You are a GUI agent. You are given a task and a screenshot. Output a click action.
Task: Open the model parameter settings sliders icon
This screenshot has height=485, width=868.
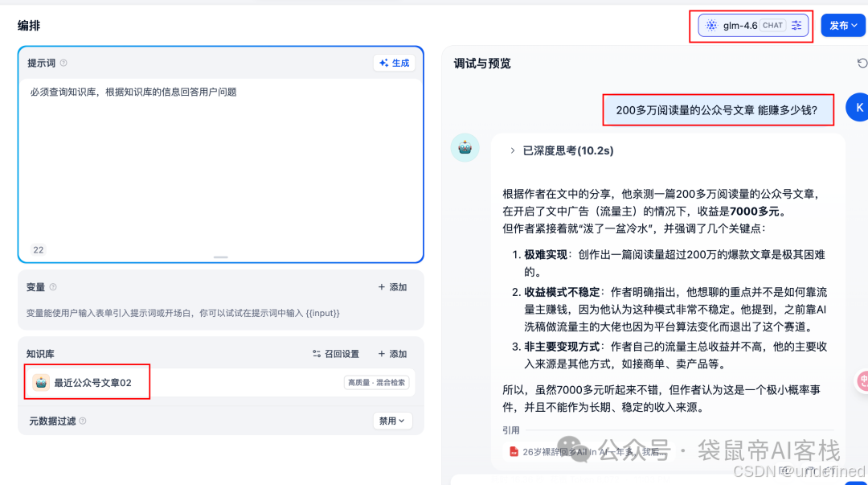796,25
